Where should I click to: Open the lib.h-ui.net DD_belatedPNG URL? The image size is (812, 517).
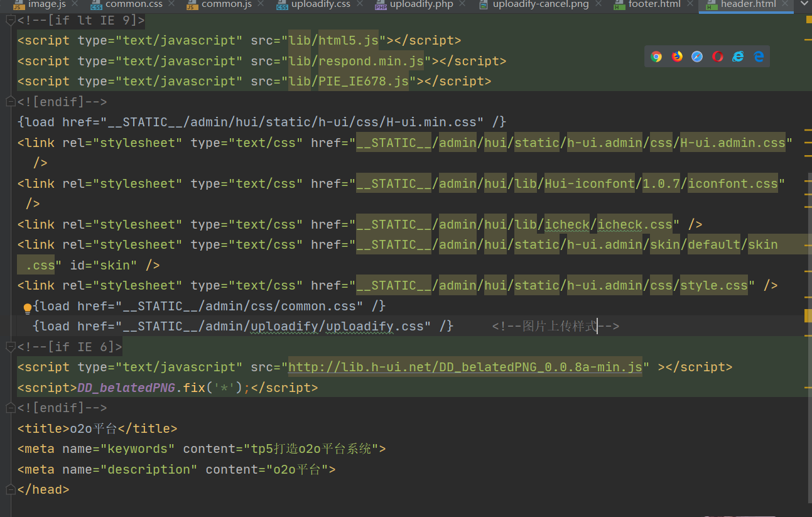coord(465,367)
